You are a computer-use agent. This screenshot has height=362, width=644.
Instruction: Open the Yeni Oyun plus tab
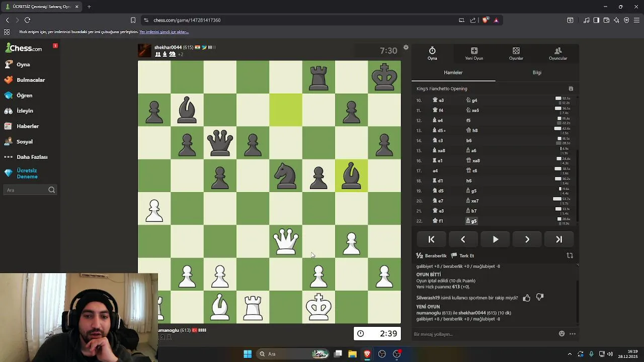pos(474,54)
